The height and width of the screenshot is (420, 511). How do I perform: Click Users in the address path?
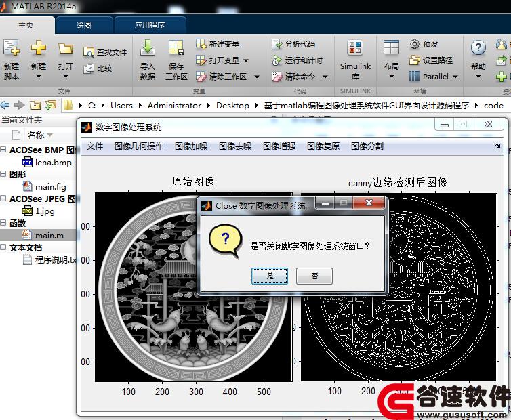(121, 105)
